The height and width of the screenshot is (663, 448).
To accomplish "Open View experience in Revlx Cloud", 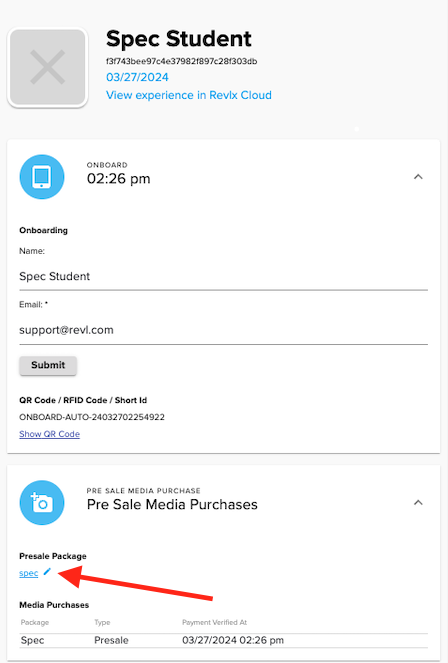I will point(188,95).
